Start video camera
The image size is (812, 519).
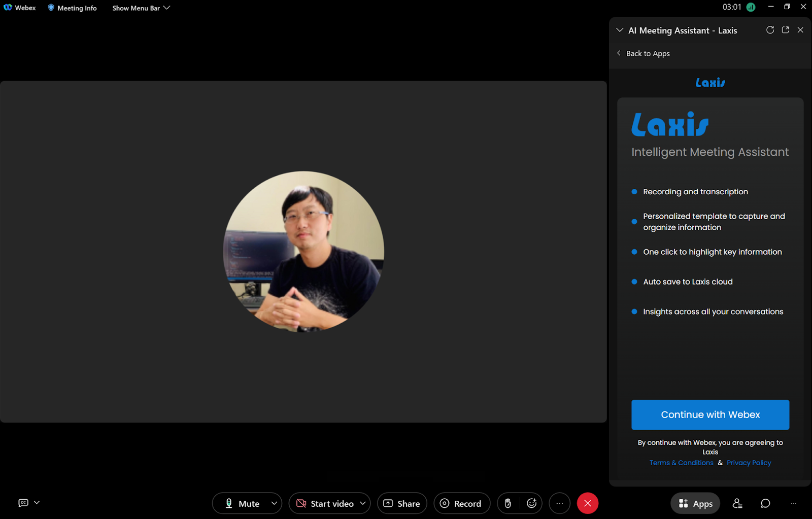pyautogui.click(x=325, y=503)
